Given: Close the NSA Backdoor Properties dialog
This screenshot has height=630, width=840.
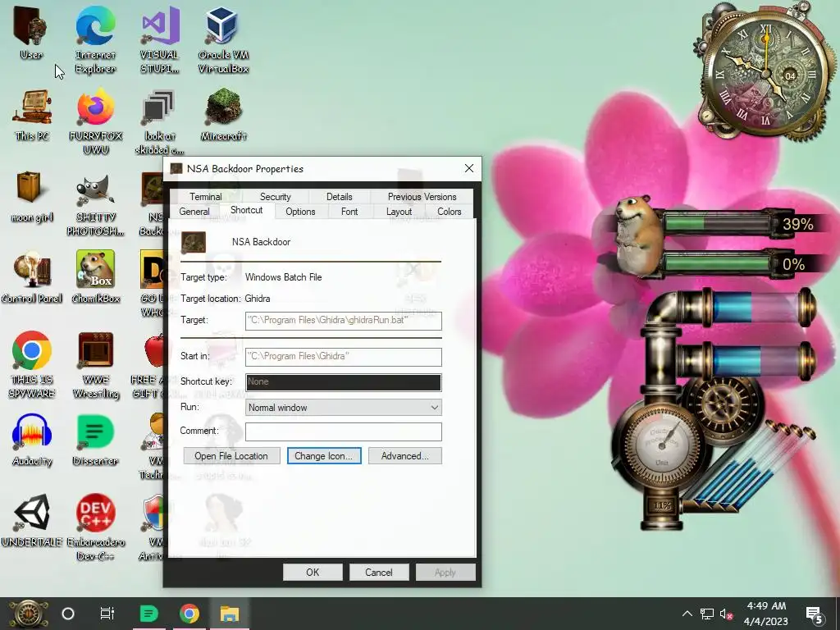Looking at the screenshot, I should [x=469, y=168].
